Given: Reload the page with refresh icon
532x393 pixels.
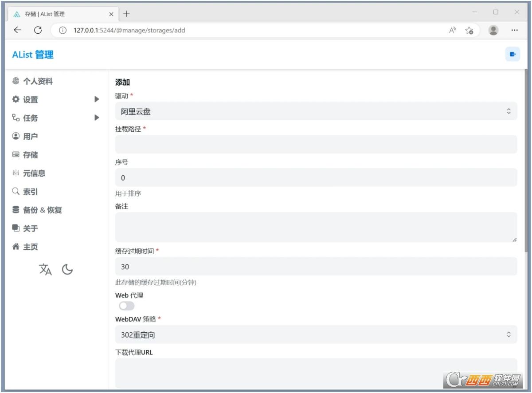Looking at the screenshot, I should [x=38, y=30].
